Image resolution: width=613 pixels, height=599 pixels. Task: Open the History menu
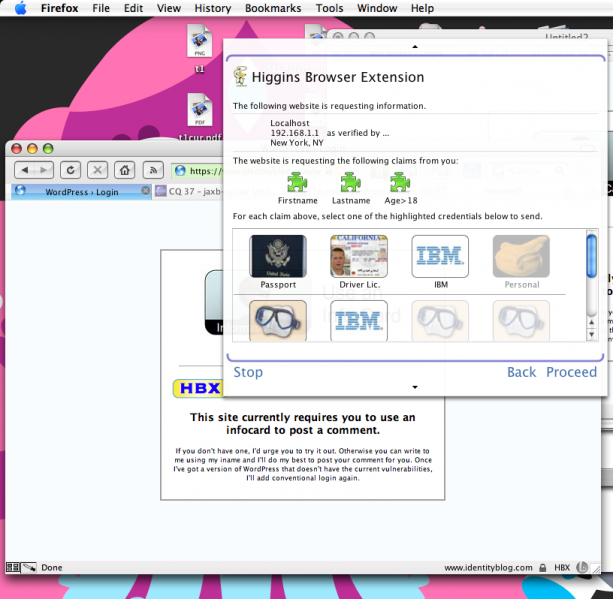213,8
